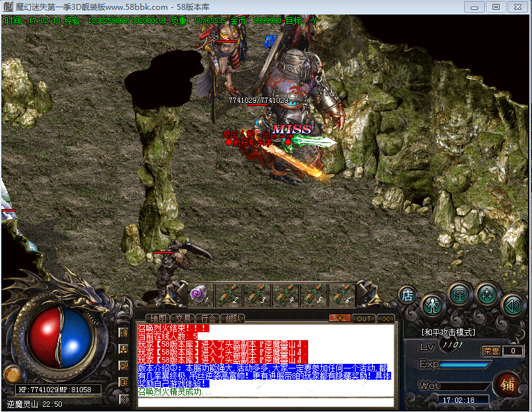The height and width of the screenshot is (412, 532).
Task: Click the shout sound-wave chat icon
Action: click(124, 332)
